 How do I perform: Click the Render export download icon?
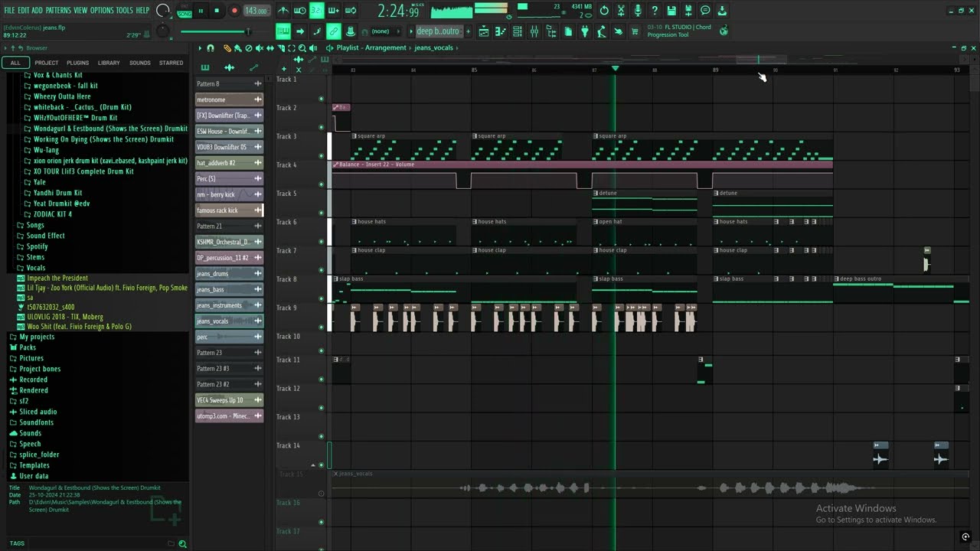722,11
